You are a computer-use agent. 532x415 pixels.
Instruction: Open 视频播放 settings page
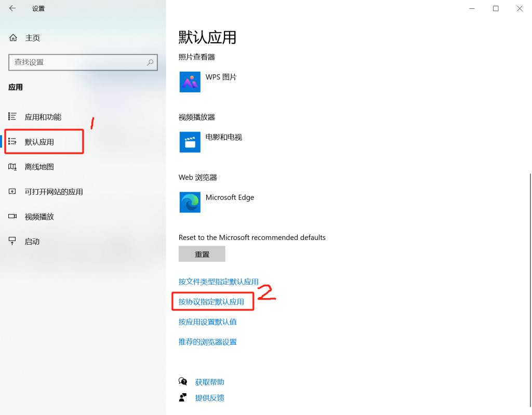click(39, 217)
